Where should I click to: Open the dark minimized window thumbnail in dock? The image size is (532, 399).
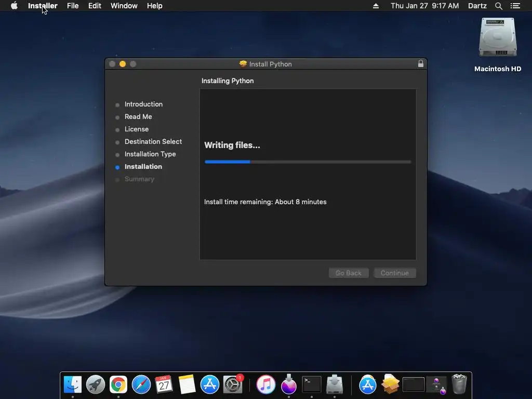click(x=413, y=385)
